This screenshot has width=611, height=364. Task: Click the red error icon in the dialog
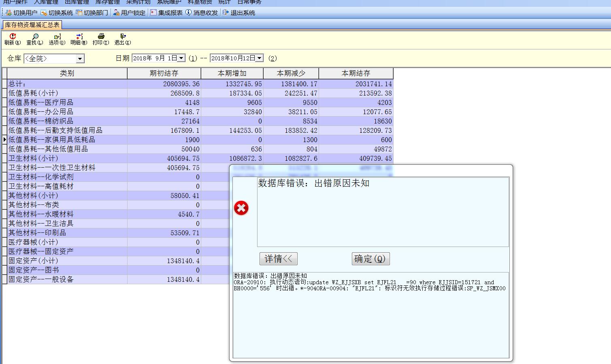[241, 208]
